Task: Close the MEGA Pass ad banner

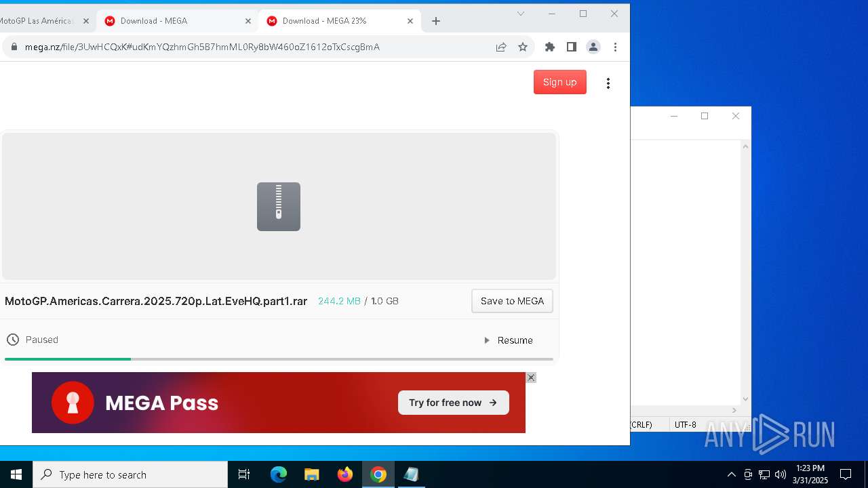Action: 531,378
